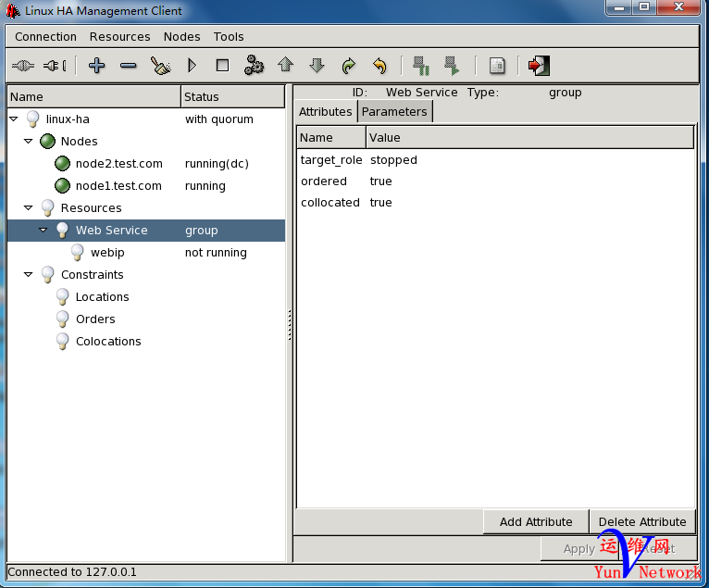Click the Add Attribute button

pyautogui.click(x=536, y=522)
